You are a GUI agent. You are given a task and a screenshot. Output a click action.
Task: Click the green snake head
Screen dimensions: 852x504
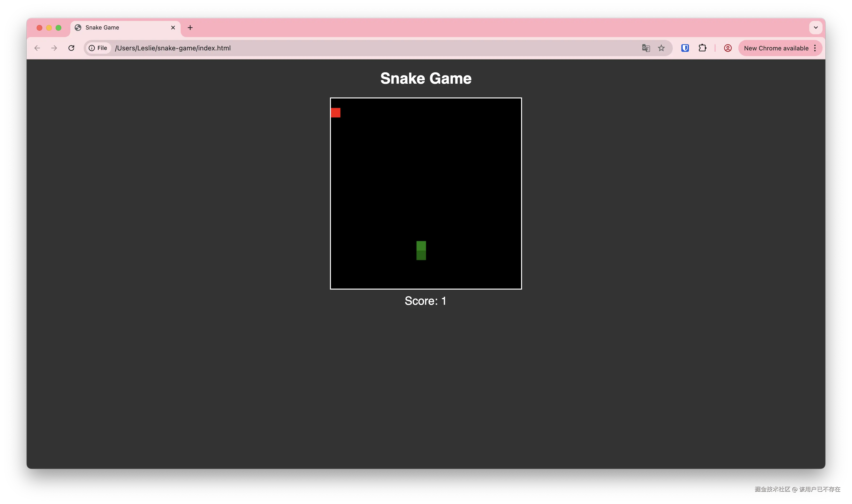point(421,246)
